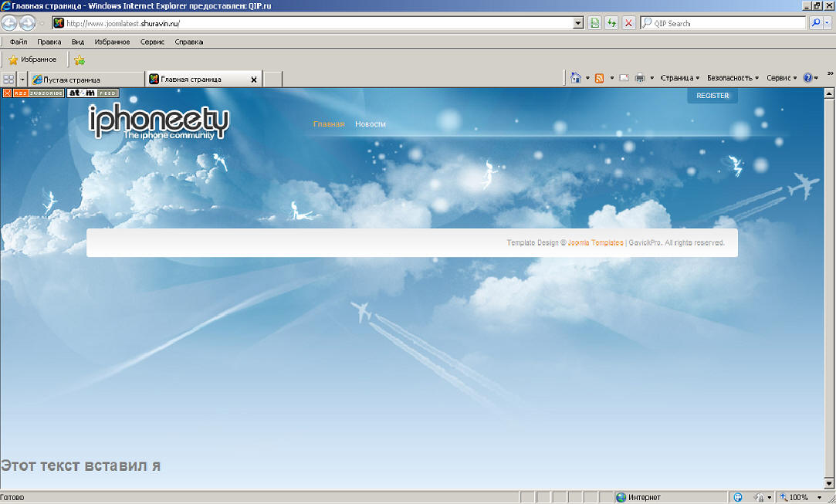Viewport: 836px width, 504px height.
Task: Click the orange RSS feeds icon
Action: [x=599, y=78]
